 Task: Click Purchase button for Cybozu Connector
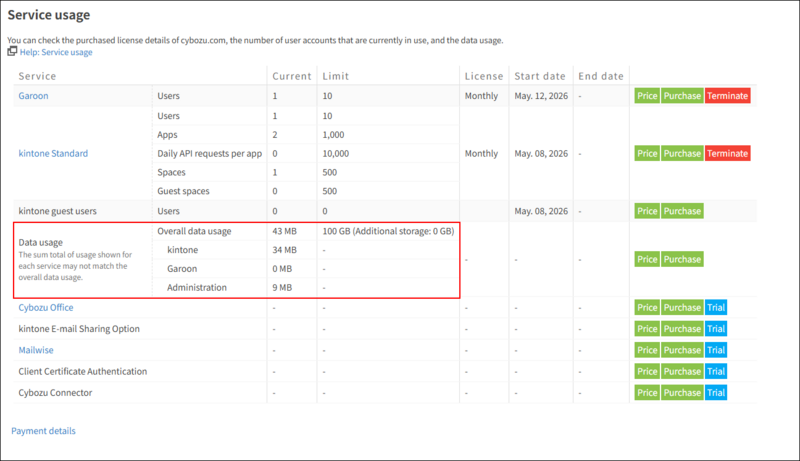(x=682, y=393)
